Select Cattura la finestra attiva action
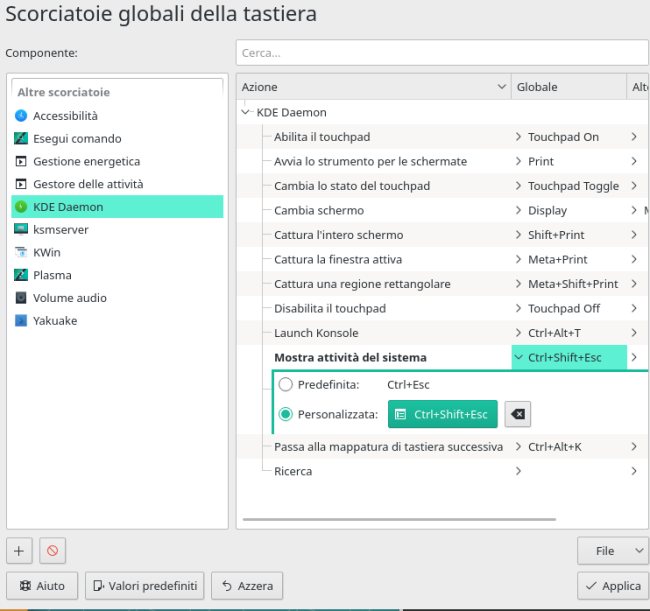 tap(338, 259)
